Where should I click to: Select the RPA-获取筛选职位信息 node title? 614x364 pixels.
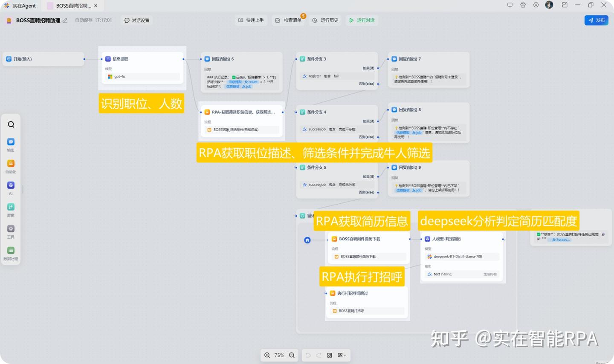coord(243,112)
